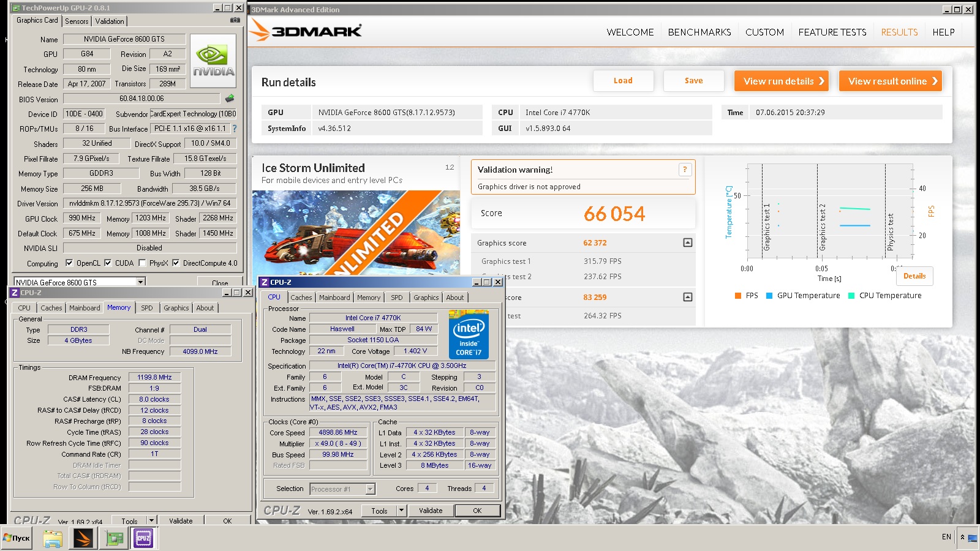This screenshot has height=551, width=980.
Task: Click Validate in CPU-Z CPU window
Action: [431, 511]
